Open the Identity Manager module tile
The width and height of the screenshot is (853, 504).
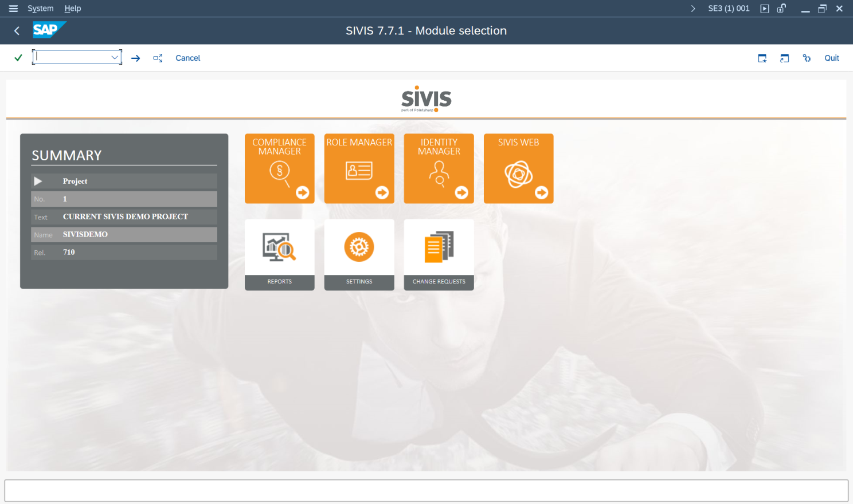(439, 168)
